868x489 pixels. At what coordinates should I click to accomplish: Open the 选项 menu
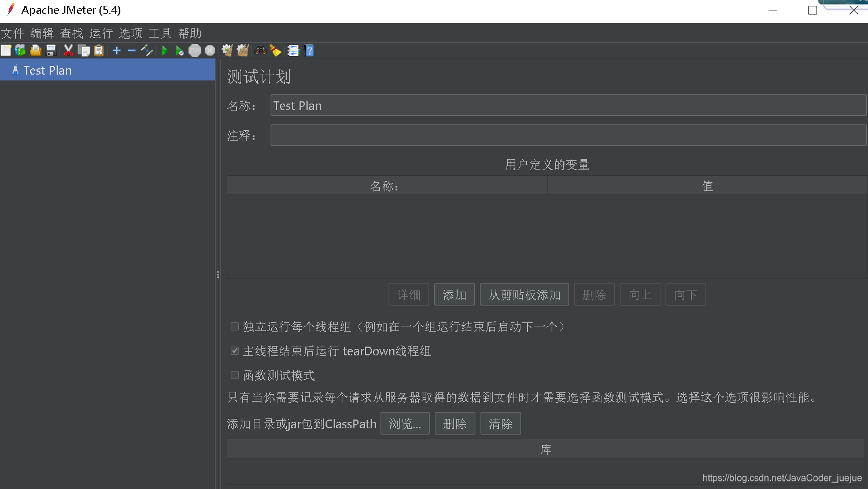tap(131, 33)
